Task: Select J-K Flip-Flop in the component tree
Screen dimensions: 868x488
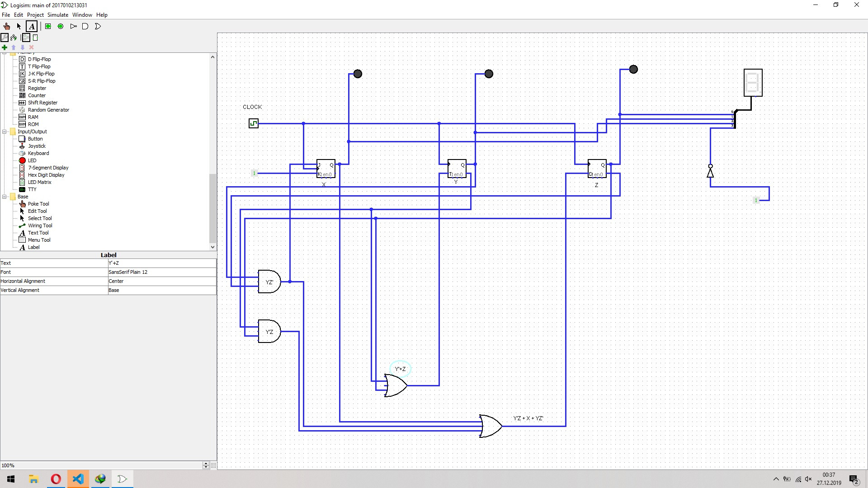Action: [x=41, y=74]
